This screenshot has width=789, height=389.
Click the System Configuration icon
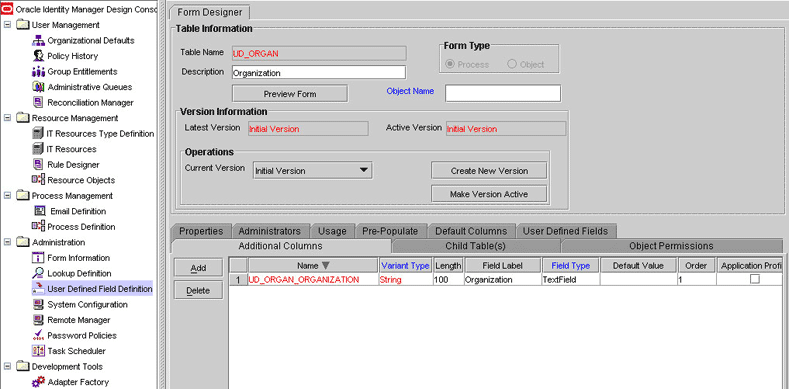click(x=38, y=304)
